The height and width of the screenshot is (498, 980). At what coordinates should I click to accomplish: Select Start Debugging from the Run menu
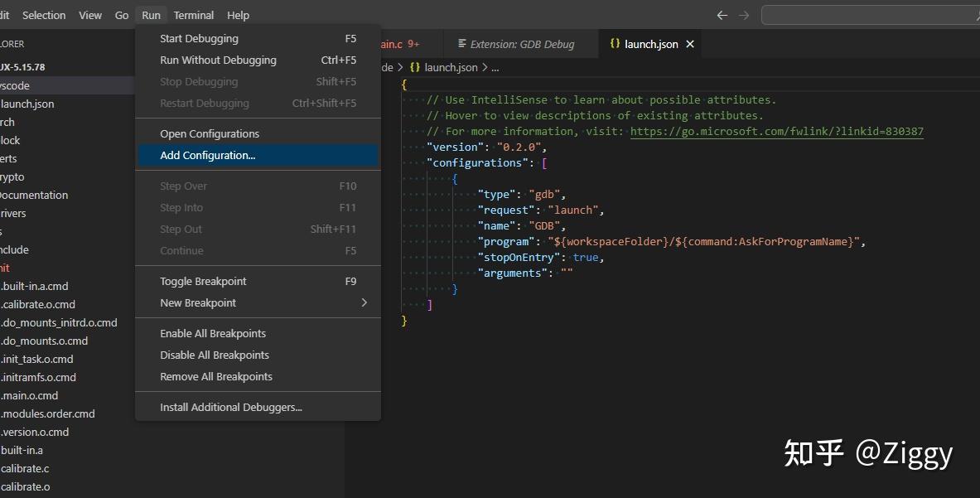point(199,38)
